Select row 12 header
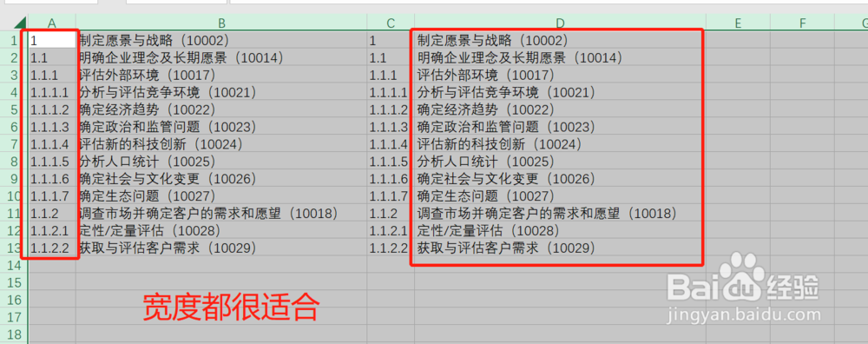Viewport: 868px width, 344px height. click(x=14, y=230)
